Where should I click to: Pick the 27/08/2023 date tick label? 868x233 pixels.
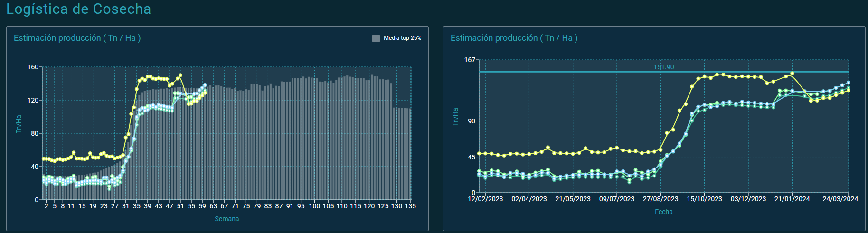(x=660, y=199)
